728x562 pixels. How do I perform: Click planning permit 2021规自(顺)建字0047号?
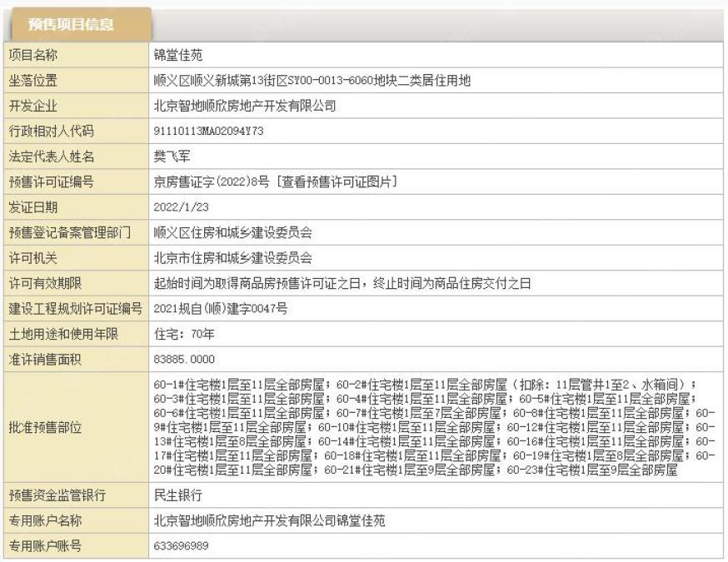coord(221,309)
